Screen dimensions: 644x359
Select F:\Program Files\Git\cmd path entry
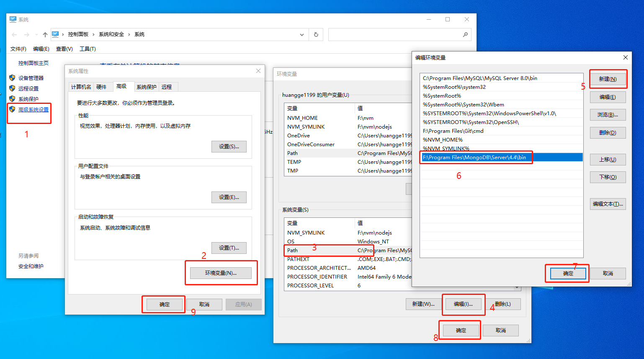pyautogui.click(x=501, y=131)
